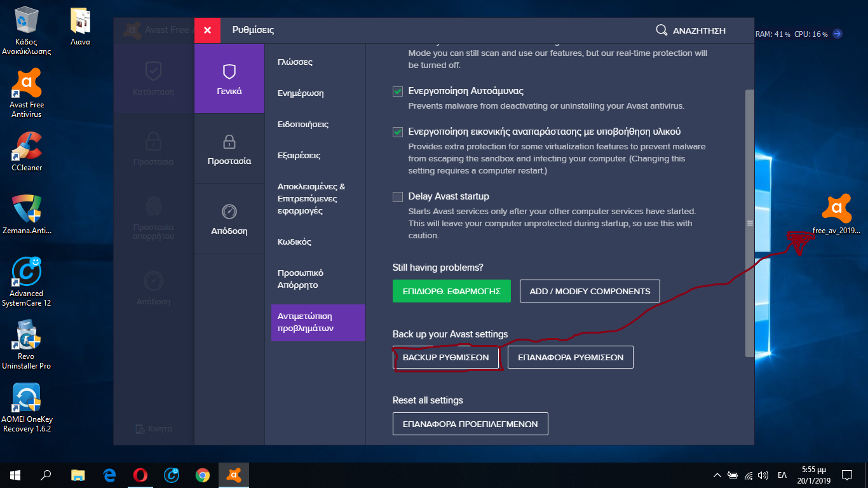The image size is (868, 488).
Task: Enable the Delay Avast startup checkbox
Action: (398, 197)
